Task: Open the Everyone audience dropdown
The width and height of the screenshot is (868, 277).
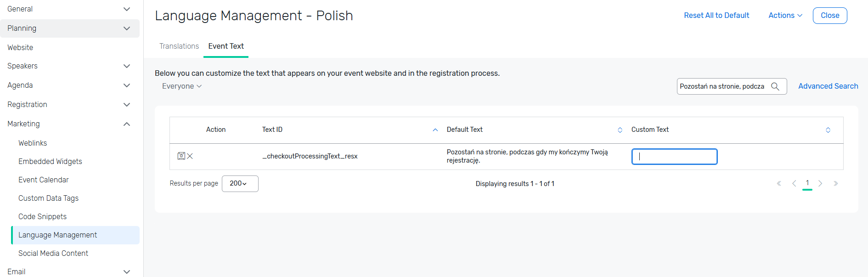Action: 182,86
